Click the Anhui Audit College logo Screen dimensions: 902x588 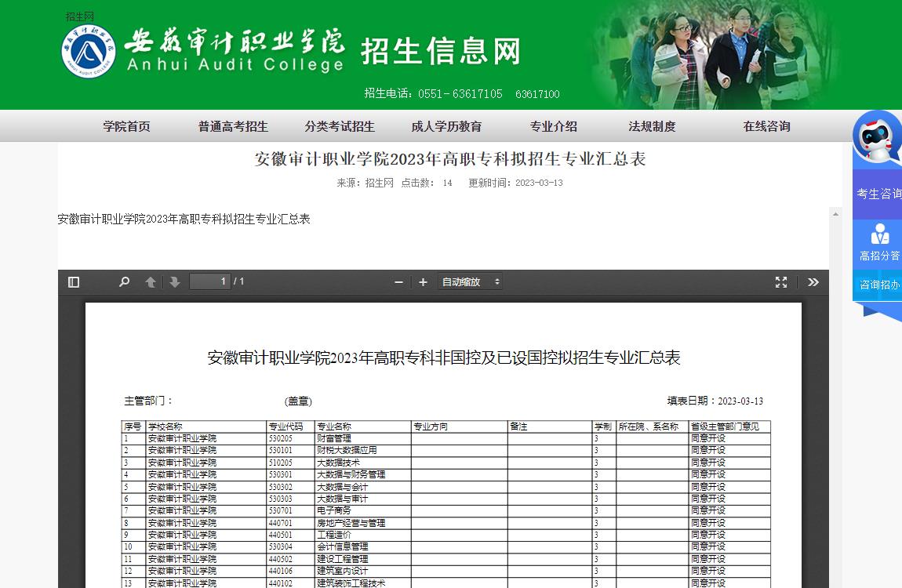pos(89,51)
